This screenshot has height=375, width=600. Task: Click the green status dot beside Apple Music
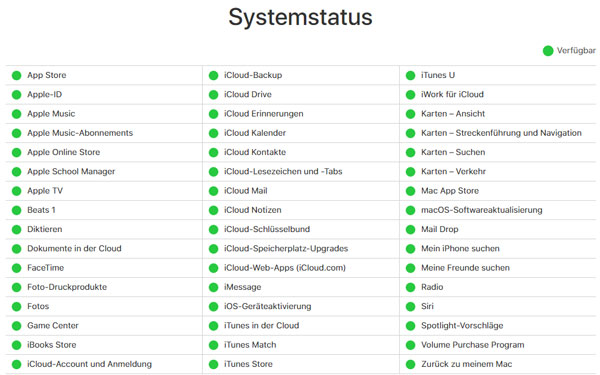pos(16,114)
